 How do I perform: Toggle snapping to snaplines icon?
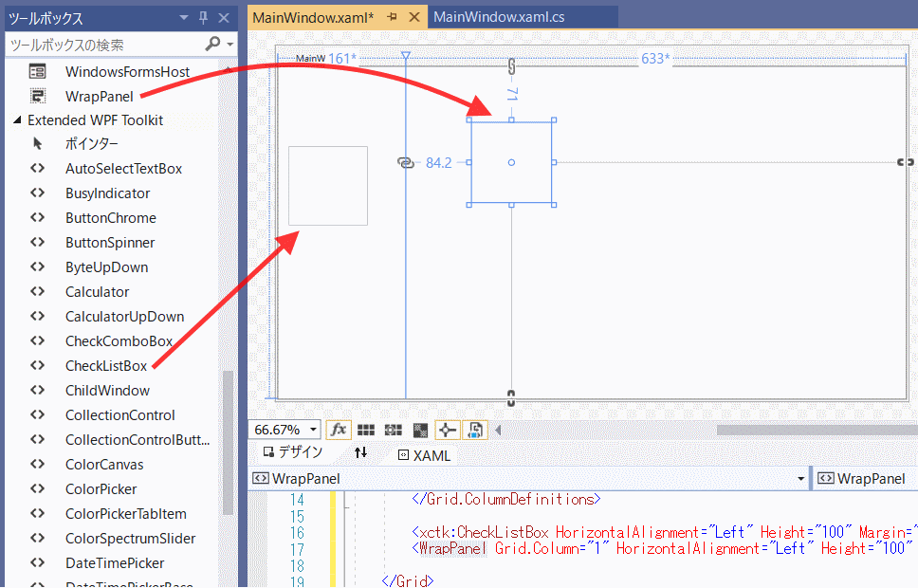pyautogui.click(x=448, y=431)
